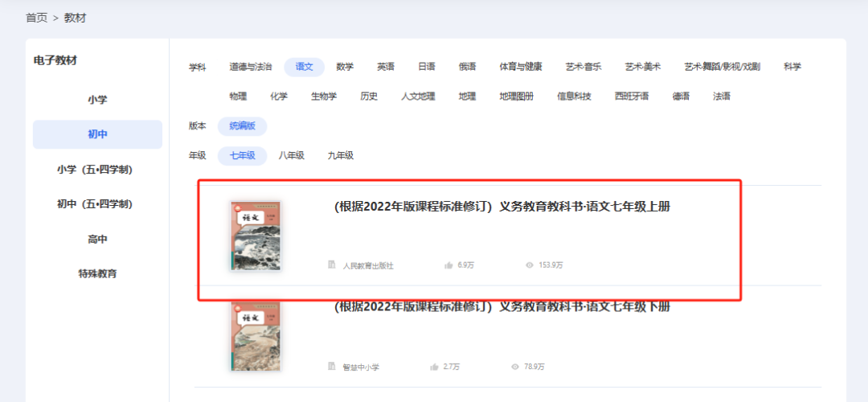Filter by subject 地理图册
The image size is (868, 402).
pyautogui.click(x=517, y=96)
